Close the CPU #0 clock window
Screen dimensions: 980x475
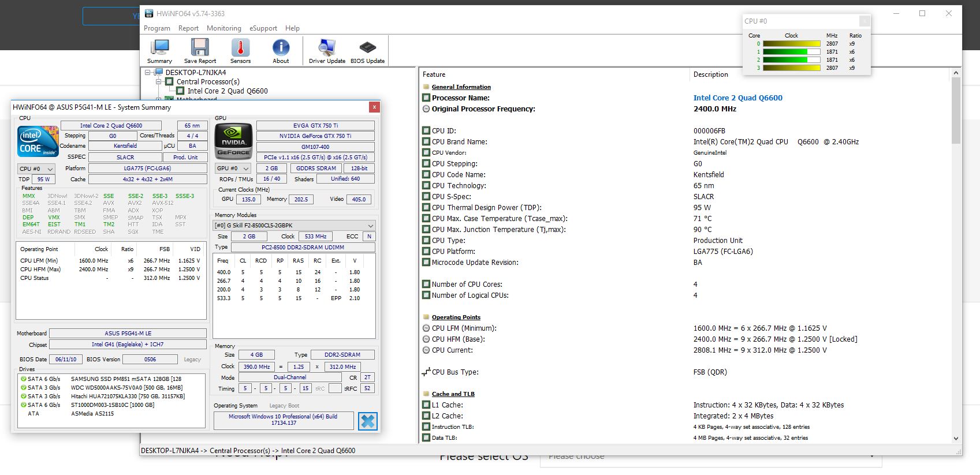pos(865,21)
